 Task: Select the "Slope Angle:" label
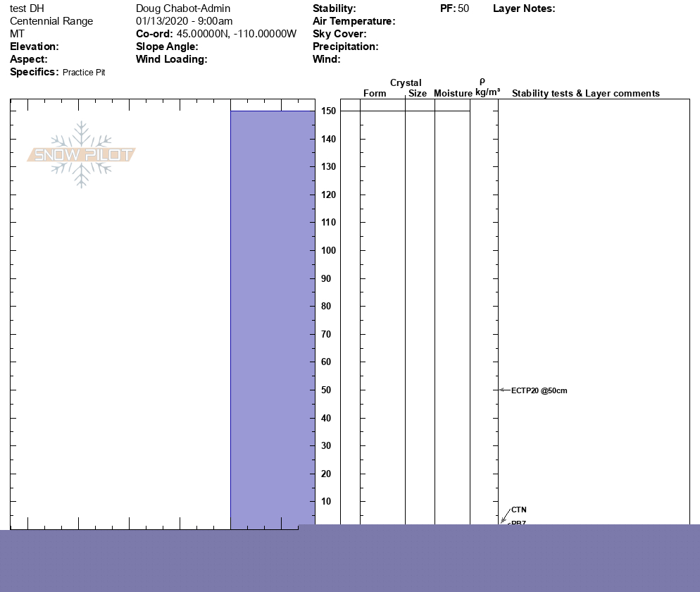click(x=167, y=47)
